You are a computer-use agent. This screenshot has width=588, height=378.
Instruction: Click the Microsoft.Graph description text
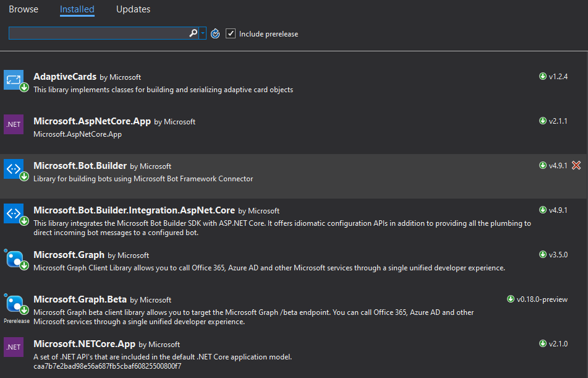coord(269,268)
